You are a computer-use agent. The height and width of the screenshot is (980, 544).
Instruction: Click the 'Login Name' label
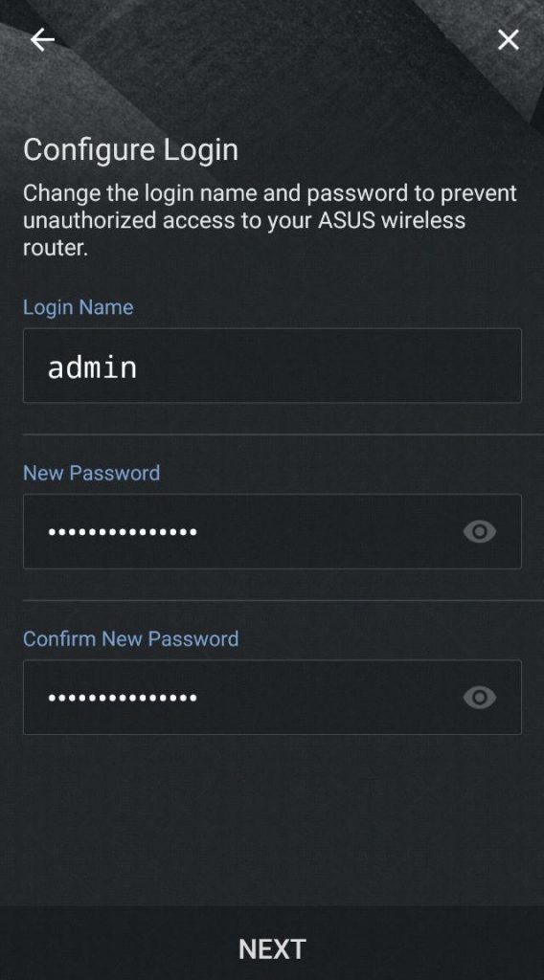click(x=79, y=307)
